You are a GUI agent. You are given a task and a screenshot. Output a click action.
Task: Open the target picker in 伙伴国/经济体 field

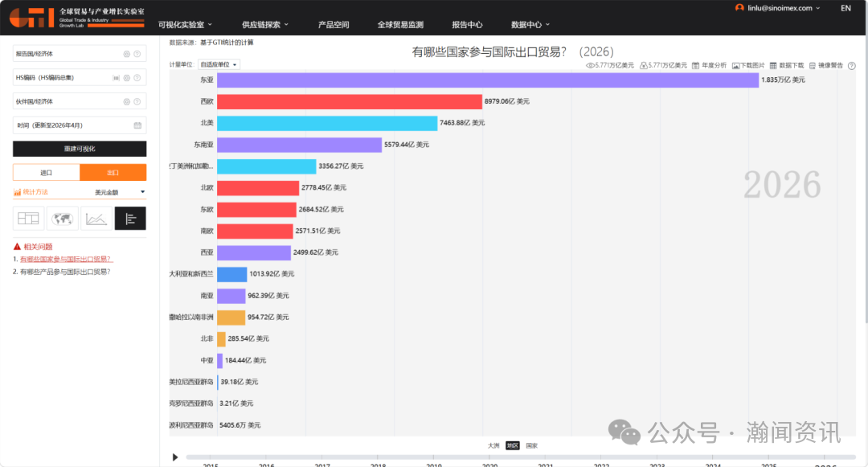click(x=127, y=102)
